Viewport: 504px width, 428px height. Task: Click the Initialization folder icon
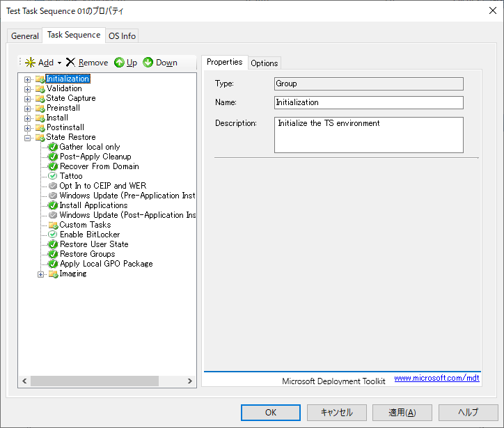40,79
